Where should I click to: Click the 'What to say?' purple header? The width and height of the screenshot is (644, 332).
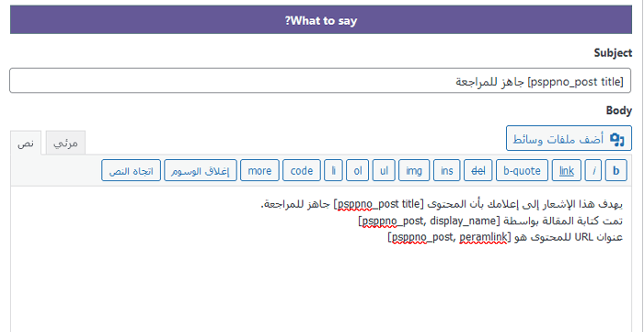point(321,20)
